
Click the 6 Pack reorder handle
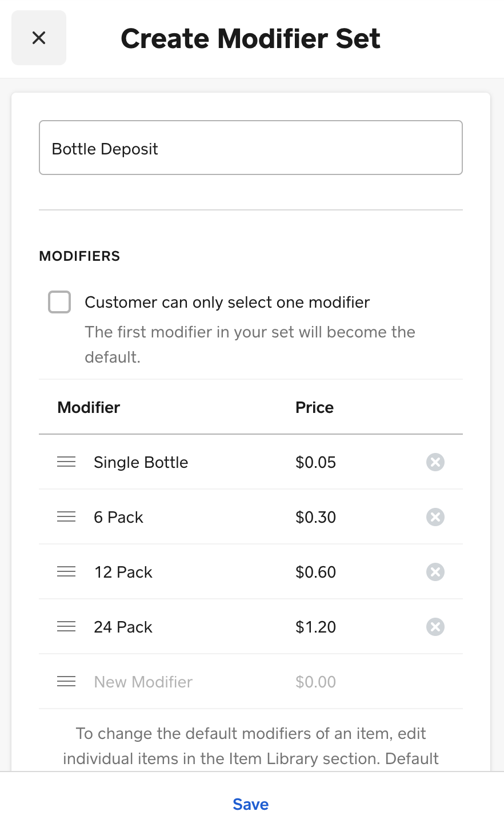click(x=66, y=517)
